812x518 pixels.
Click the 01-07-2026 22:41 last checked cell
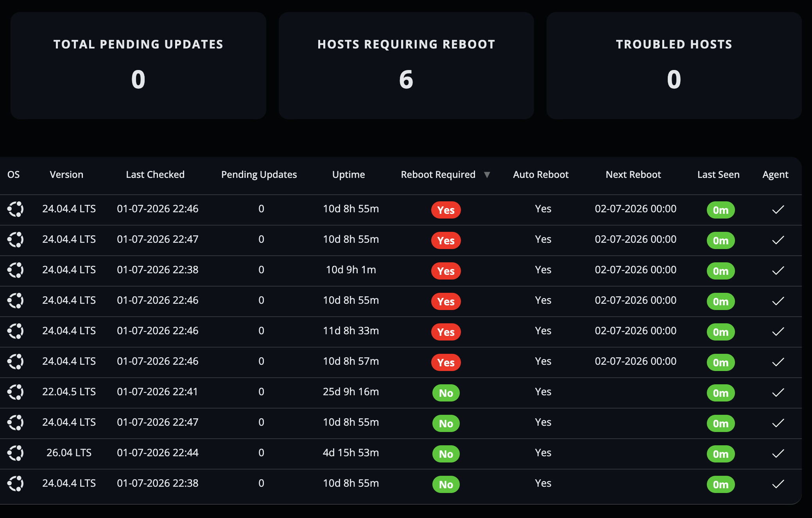pos(158,392)
